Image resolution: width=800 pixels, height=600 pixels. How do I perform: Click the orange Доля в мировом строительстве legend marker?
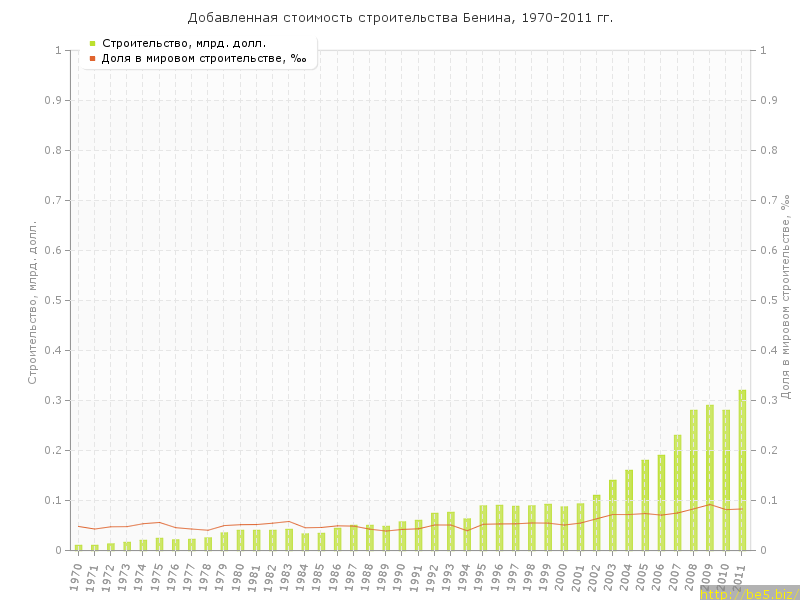point(92,59)
